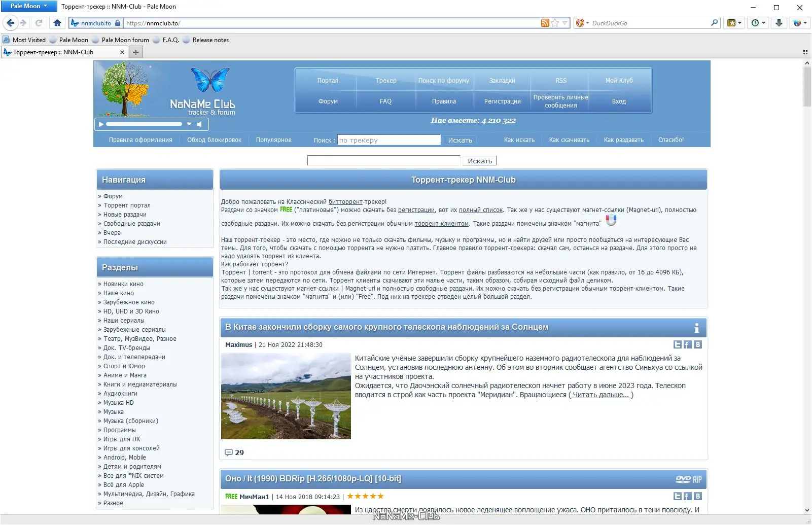The image size is (812, 525).
Task: Open the Портал menu item
Action: pyautogui.click(x=328, y=81)
